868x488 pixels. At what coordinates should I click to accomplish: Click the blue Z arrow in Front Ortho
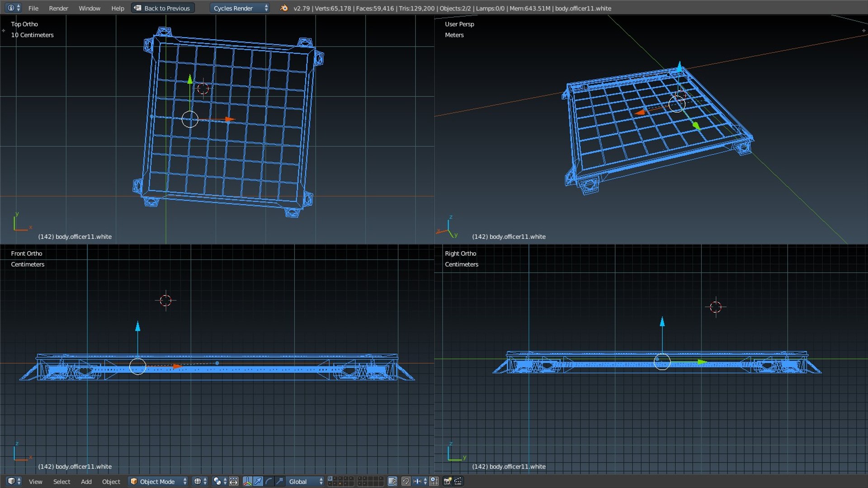[138, 326]
